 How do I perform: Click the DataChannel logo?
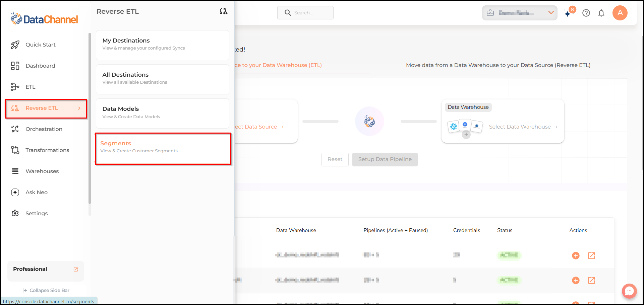pos(44,19)
